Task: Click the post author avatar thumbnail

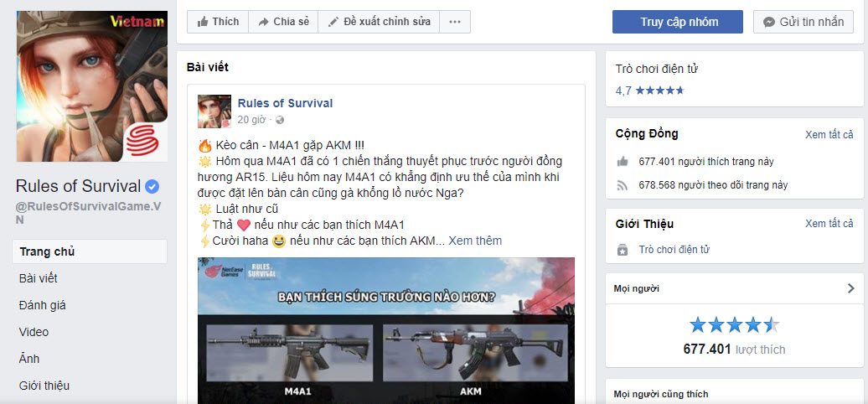Action: (214, 111)
